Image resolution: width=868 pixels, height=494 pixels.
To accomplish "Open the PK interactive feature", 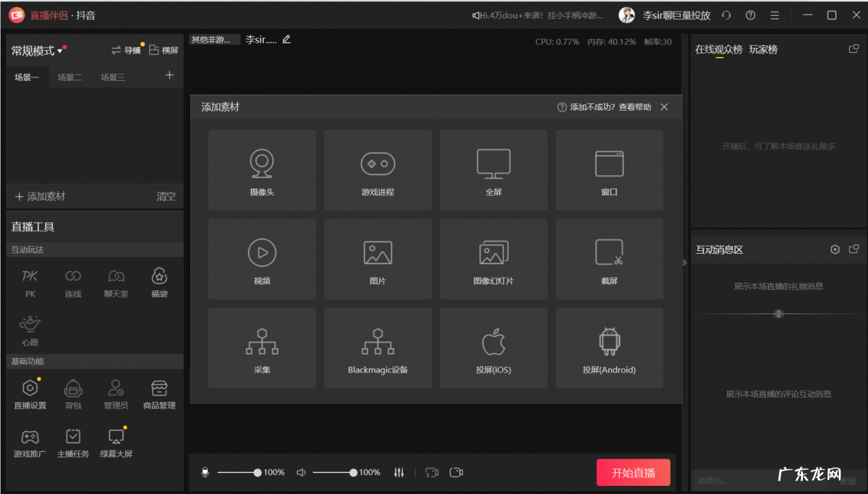I will [29, 282].
